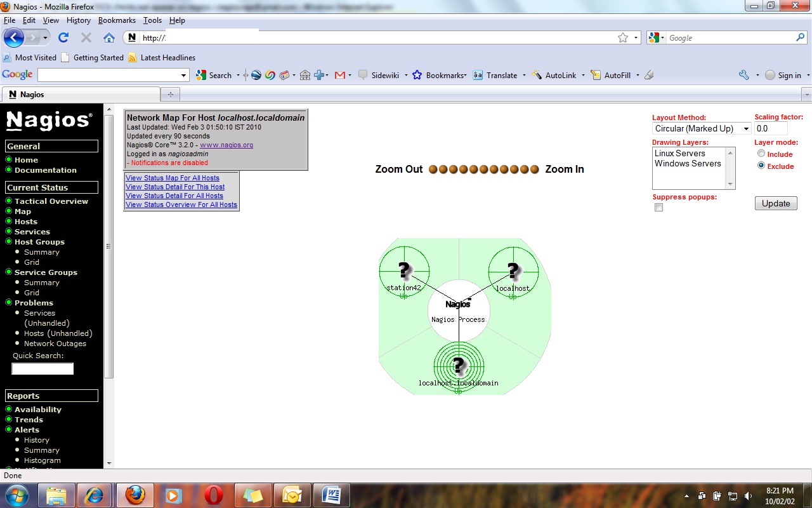Click the blue plus icon in the Google Toolbar
The height and width of the screenshot is (508, 812).
(x=319, y=75)
